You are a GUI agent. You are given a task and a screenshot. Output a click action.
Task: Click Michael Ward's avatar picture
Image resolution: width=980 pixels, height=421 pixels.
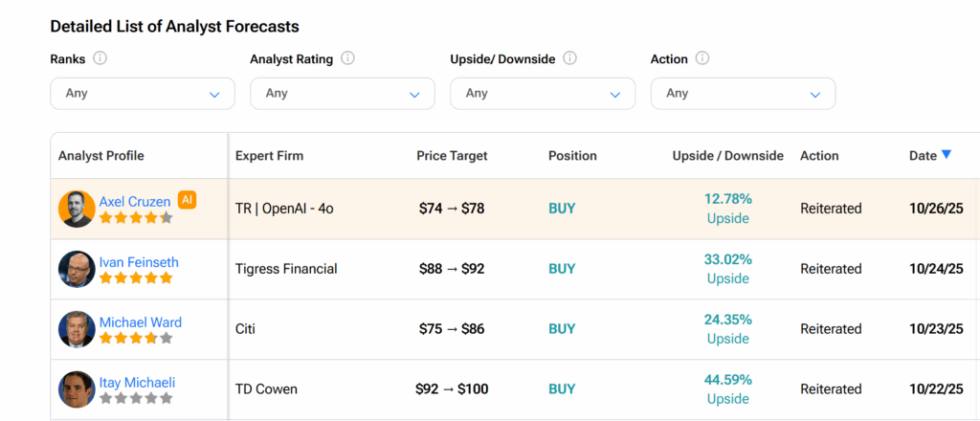[77, 329]
